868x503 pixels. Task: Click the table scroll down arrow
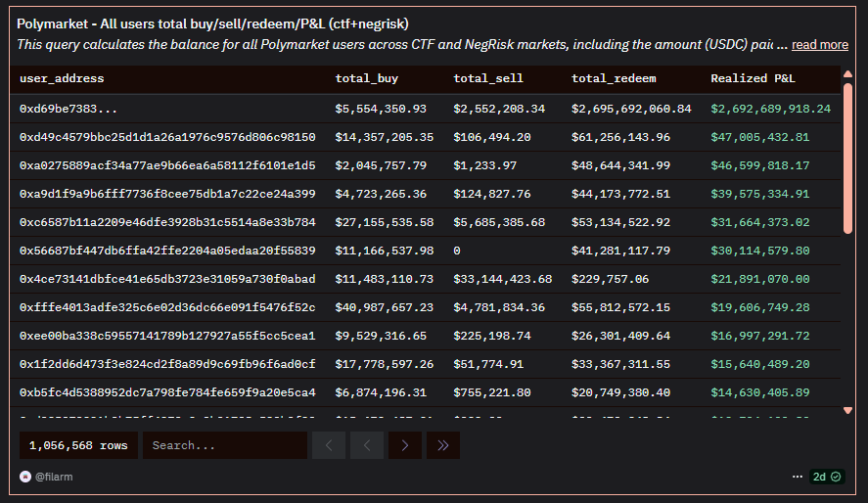(847, 411)
